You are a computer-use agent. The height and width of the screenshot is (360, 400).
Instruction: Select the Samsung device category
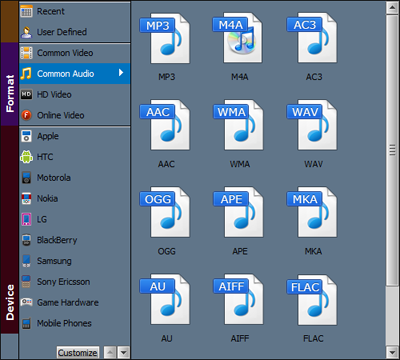[75, 261]
